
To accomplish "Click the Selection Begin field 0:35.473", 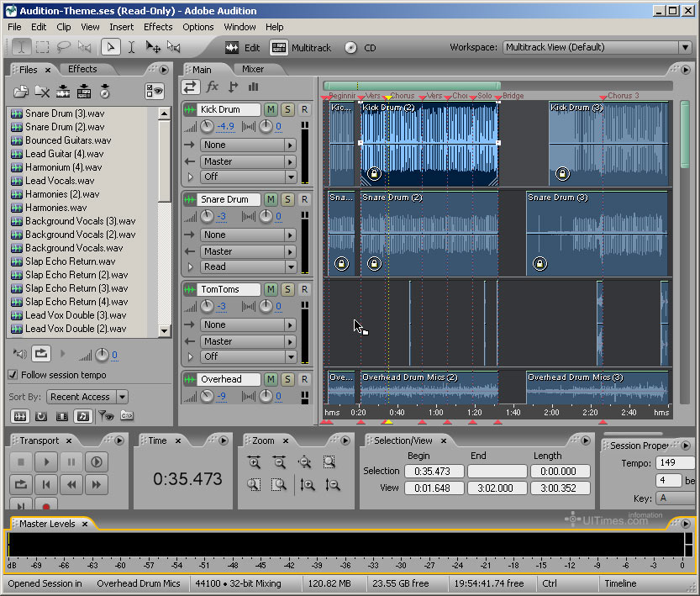I will (x=434, y=472).
